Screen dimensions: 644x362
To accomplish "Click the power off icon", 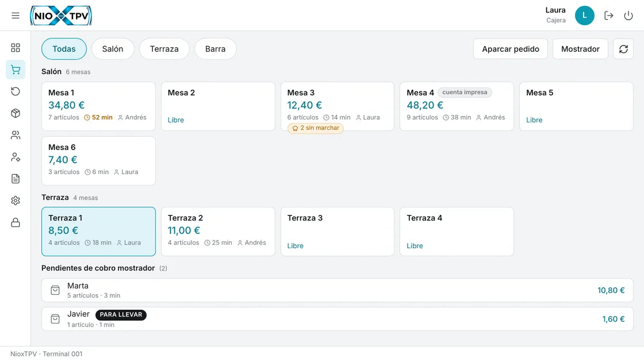I will coord(628,16).
